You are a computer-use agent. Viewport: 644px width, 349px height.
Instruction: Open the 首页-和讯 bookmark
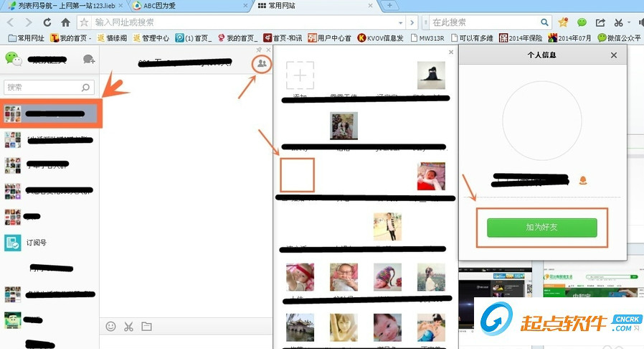[283, 38]
